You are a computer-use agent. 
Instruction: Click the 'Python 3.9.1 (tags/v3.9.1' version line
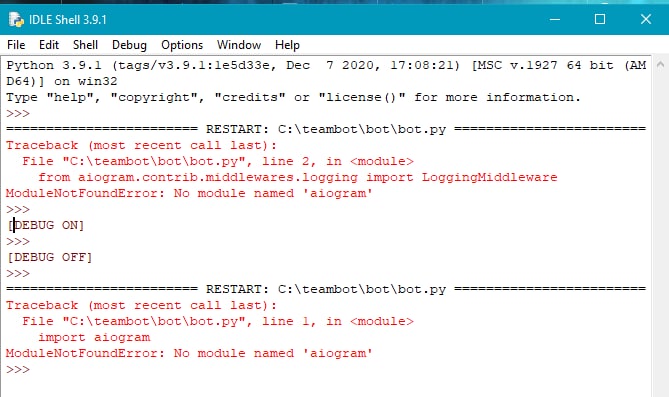coord(326,65)
